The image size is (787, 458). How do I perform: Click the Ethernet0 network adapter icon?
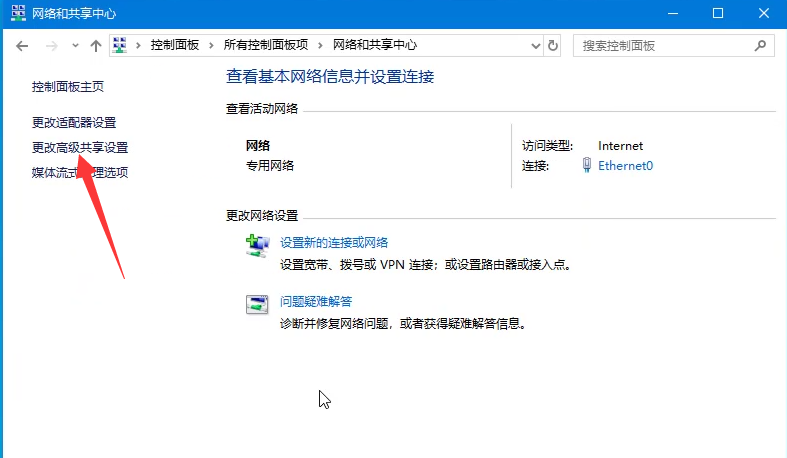[587, 165]
